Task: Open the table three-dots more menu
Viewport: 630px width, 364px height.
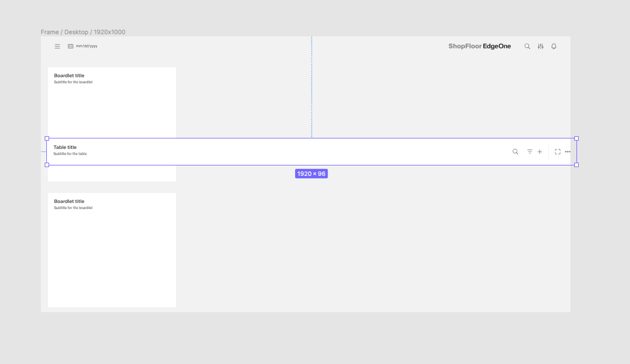Action: 568,152
